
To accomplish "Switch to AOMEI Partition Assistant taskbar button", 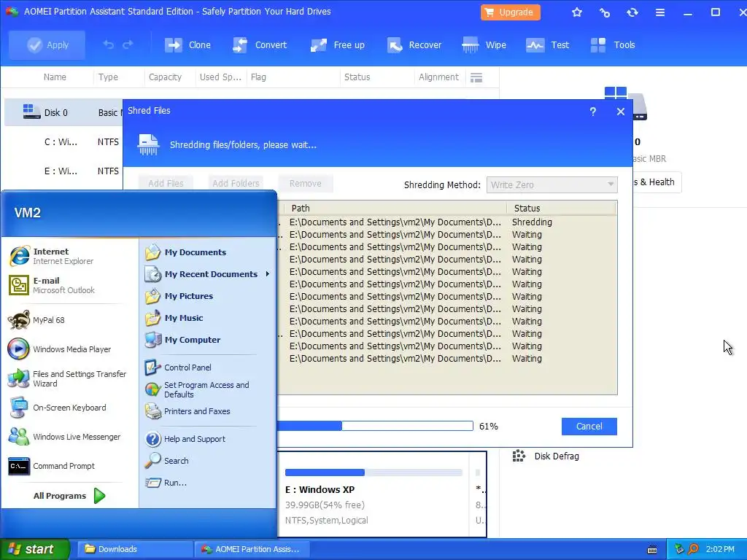I will [252, 549].
